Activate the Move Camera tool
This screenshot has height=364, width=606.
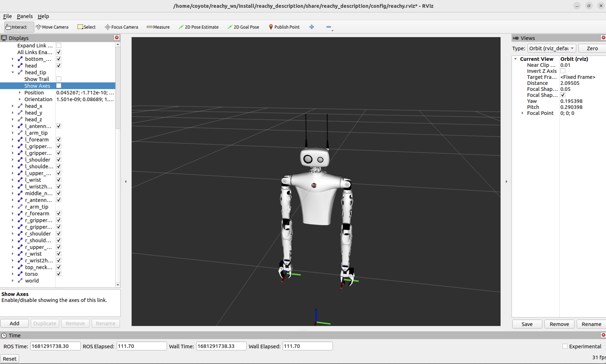[52, 27]
